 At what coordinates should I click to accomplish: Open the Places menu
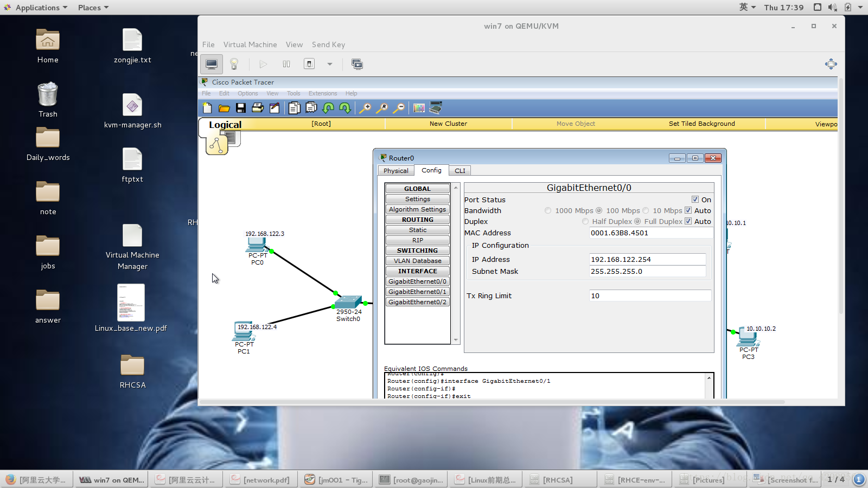tap(93, 8)
